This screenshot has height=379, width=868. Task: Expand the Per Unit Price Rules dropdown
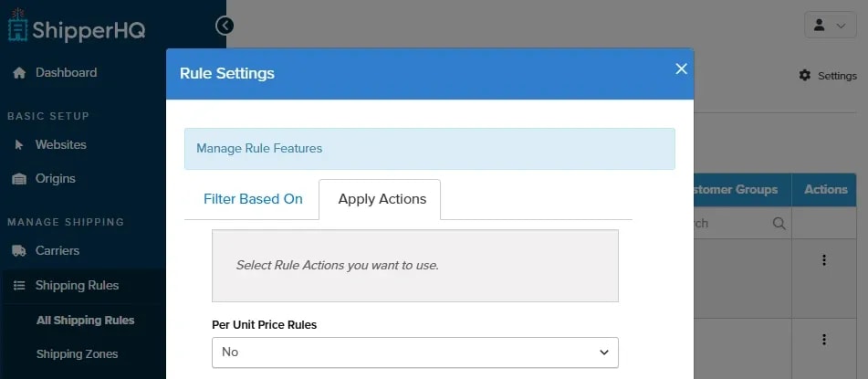(x=415, y=353)
